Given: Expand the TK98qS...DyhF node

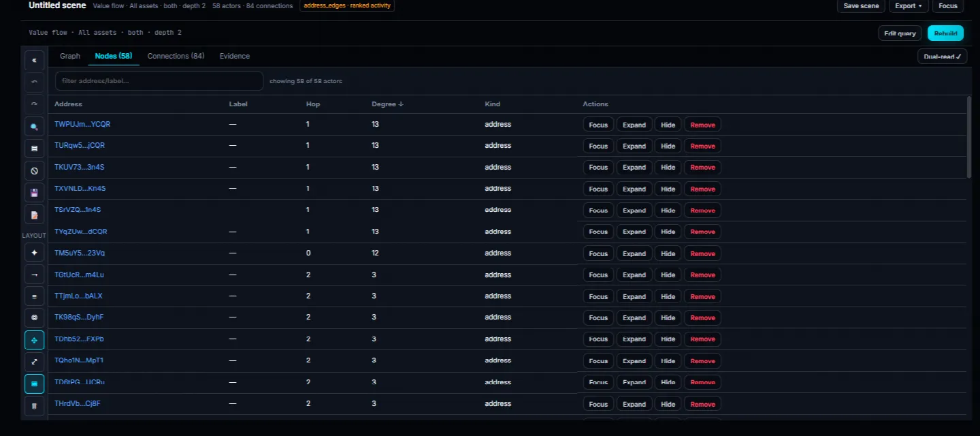Looking at the screenshot, I should pyautogui.click(x=634, y=317).
